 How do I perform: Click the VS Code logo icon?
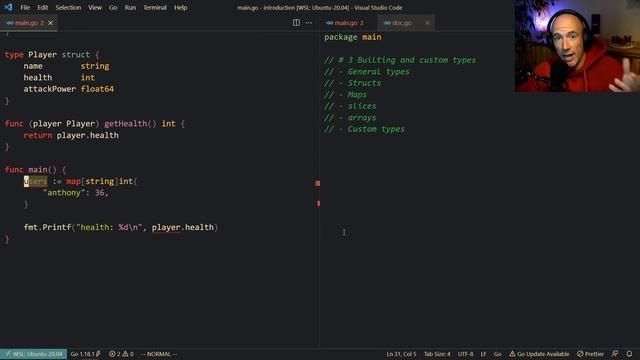(x=8, y=7)
